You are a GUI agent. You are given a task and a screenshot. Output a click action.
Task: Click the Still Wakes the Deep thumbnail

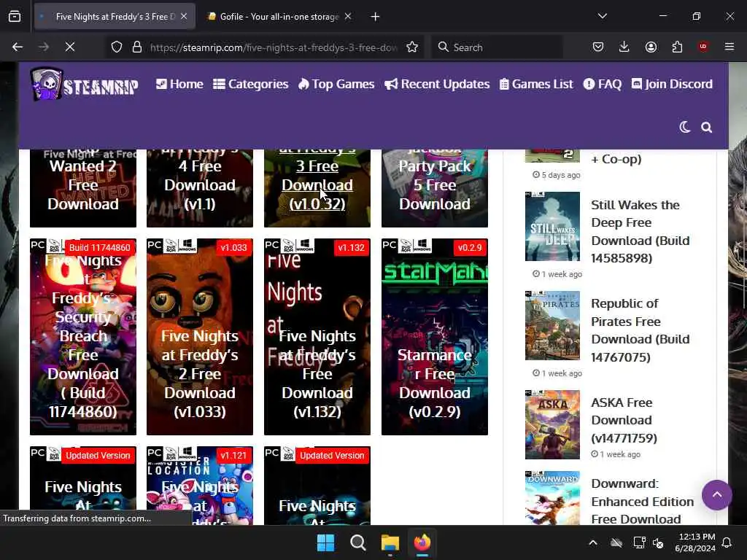coord(553,226)
